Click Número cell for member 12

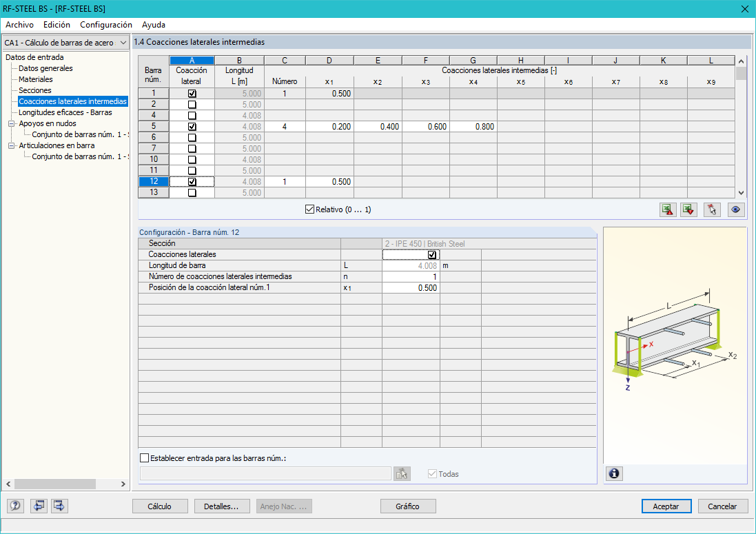(x=285, y=182)
